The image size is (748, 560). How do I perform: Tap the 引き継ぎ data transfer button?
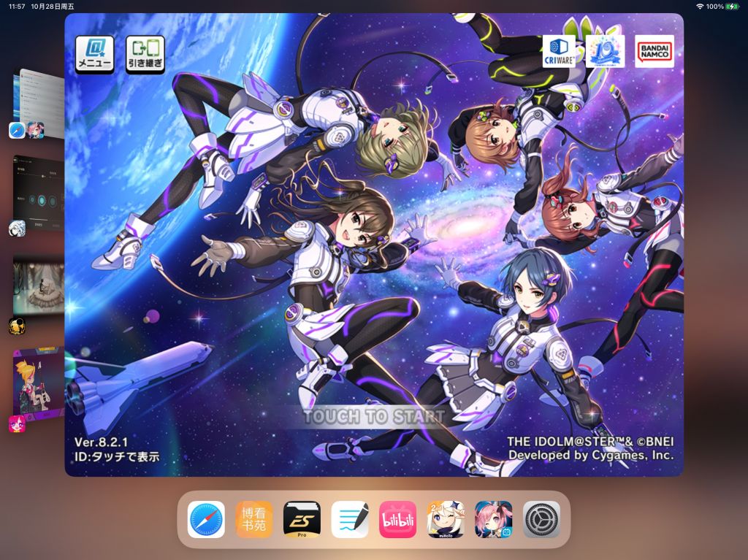[145, 54]
